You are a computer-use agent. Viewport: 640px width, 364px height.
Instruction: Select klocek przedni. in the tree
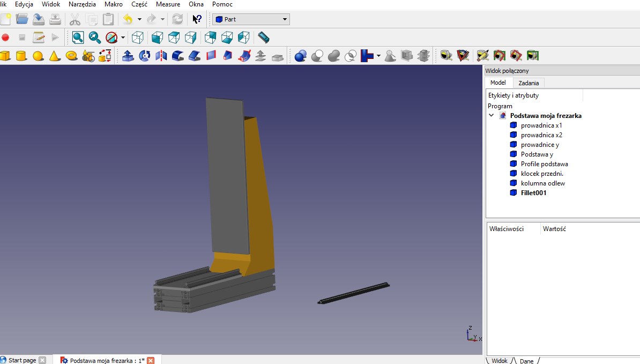point(541,174)
